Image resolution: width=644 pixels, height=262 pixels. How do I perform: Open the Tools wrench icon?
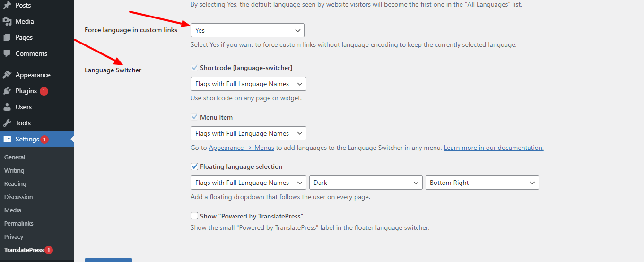coord(7,123)
